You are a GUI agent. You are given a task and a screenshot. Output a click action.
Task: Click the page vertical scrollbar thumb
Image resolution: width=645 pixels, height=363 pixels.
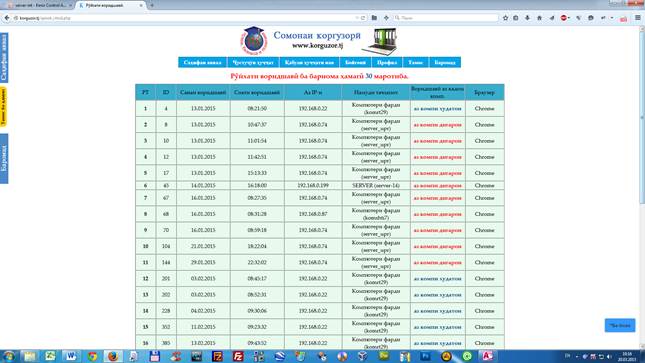tap(642, 115)
